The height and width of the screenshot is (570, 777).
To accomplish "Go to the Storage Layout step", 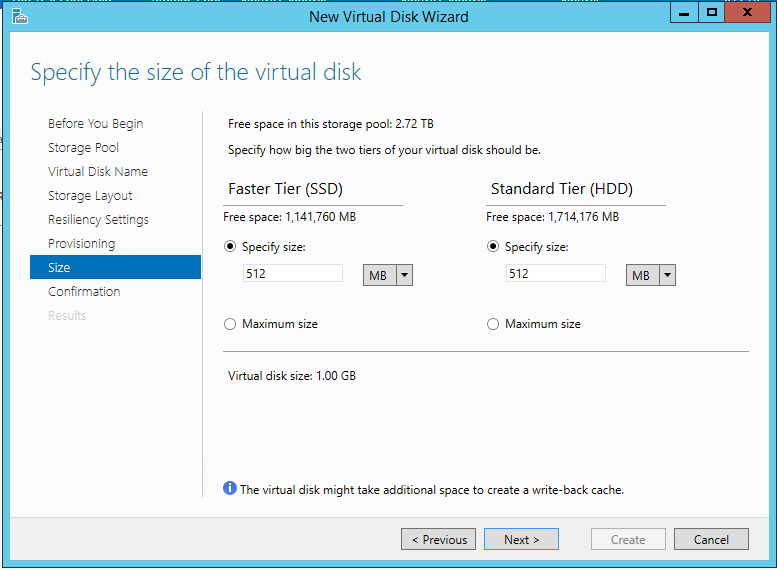I will [90, 196].
